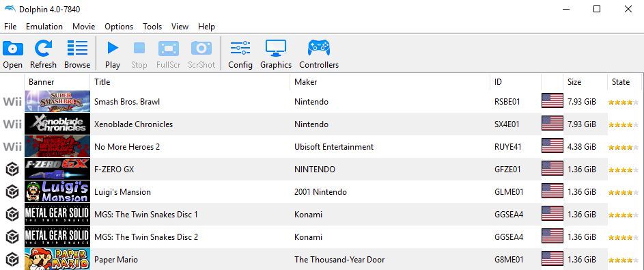This screenshot has height=270, width=644.
Task: Click maker cell 2001 Nintendo
Action: coord(320,192)
